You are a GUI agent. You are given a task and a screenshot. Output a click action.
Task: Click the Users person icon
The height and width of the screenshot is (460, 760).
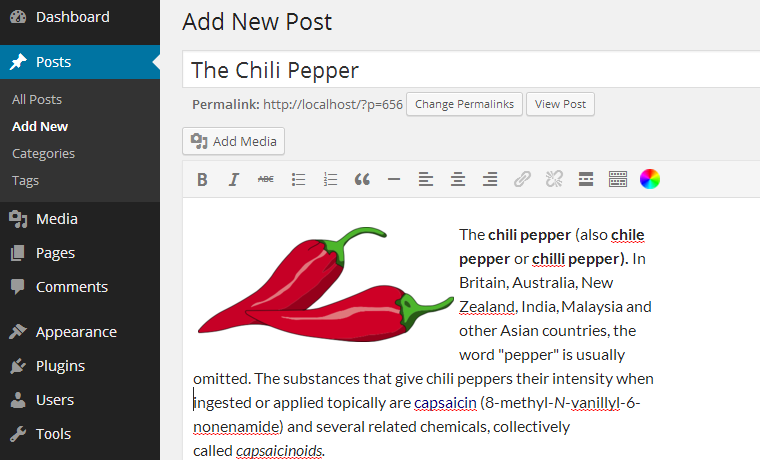[x=18, y=400]
